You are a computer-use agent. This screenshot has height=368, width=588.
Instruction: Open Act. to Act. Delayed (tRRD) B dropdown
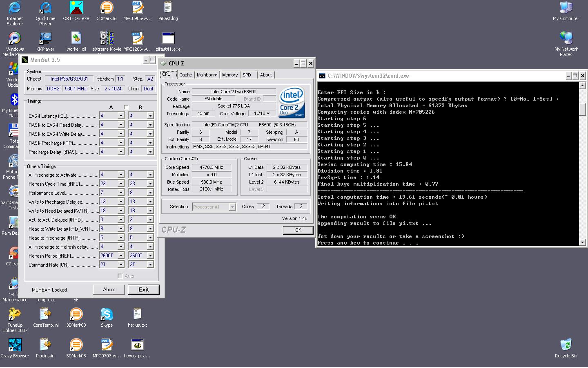[150, 220]
